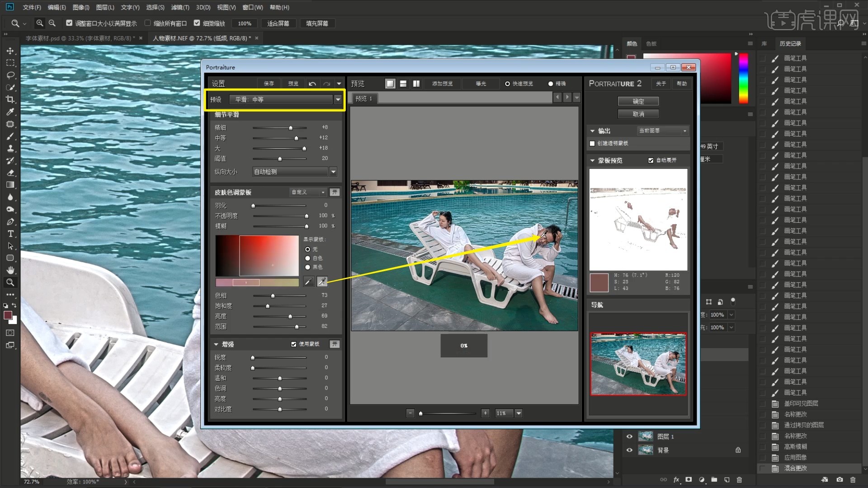Image resolution: width=868 pixels, height=488 pixels.
Task: Hide the 图层 1 layer eye
Action: point(629,436)
